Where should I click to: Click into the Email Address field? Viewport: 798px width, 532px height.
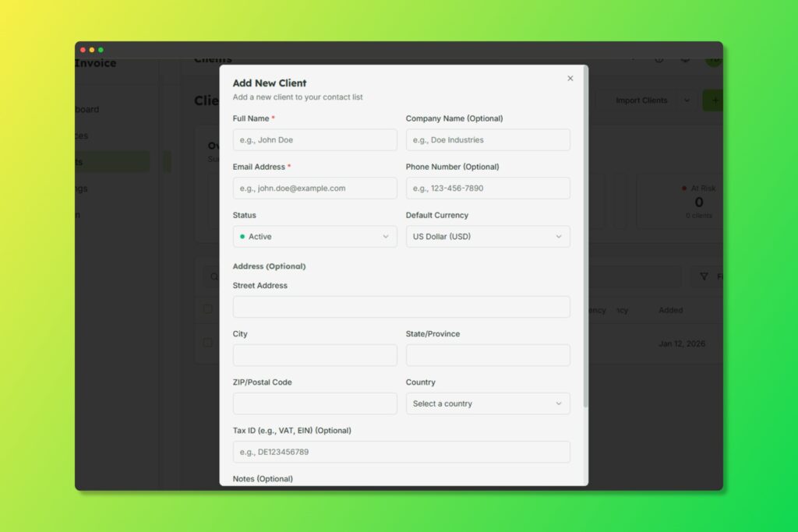tap(315, 188)
